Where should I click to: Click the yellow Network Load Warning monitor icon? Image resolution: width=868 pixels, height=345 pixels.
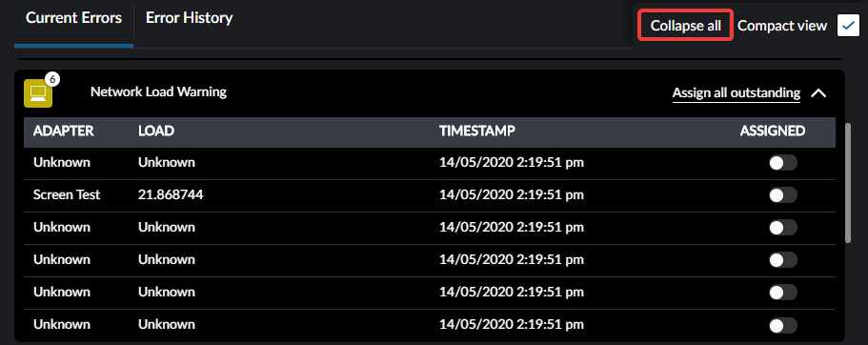coord(38,93)
